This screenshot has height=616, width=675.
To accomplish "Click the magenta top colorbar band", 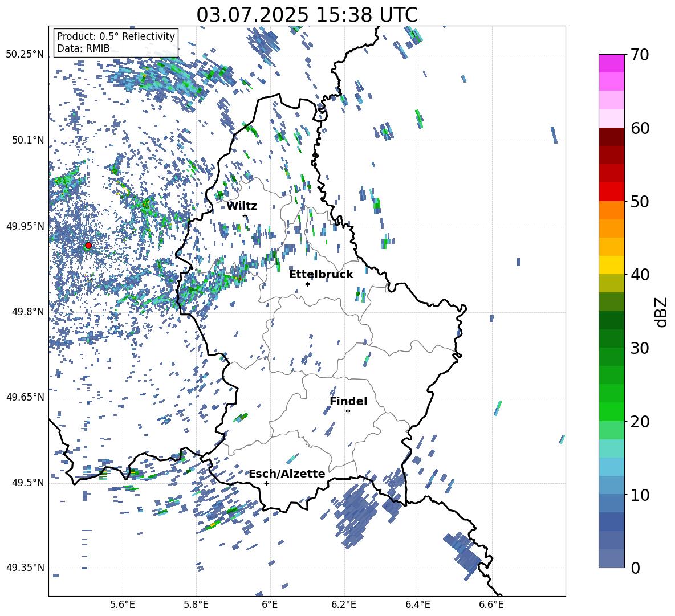I will pyautogui.click(x=611, y=63).
